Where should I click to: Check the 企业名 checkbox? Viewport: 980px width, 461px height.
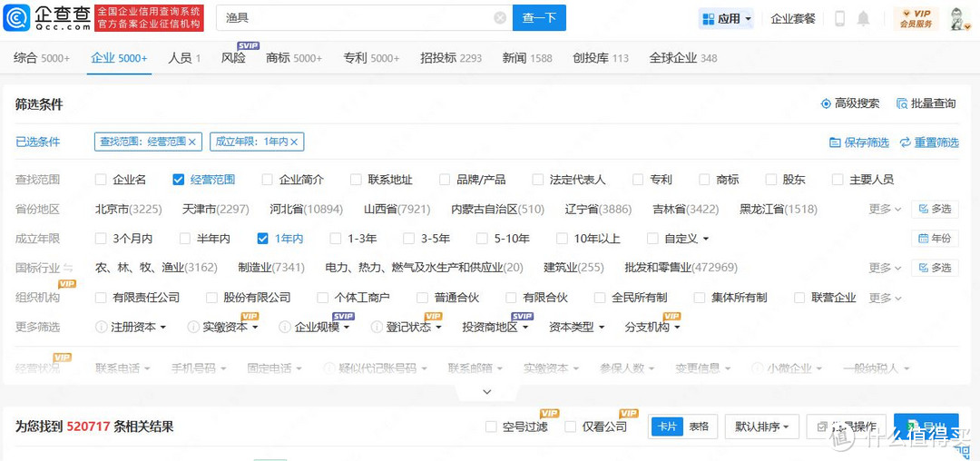point(101,180)
